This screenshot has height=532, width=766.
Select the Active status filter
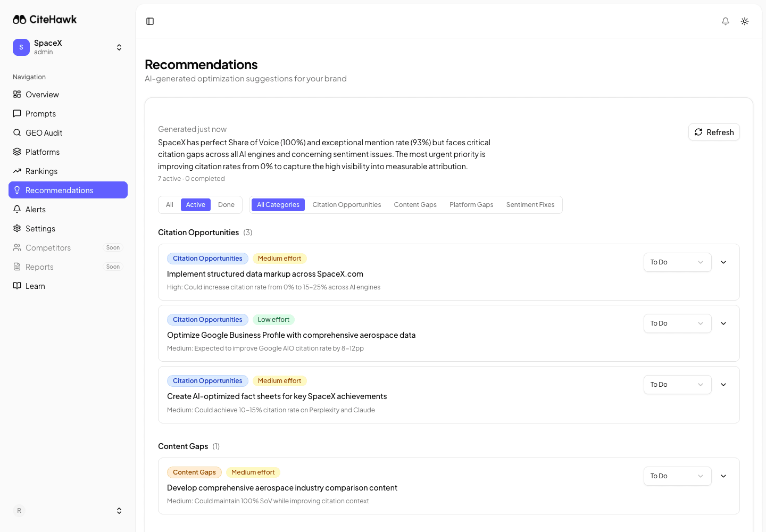tap(196, 205)
